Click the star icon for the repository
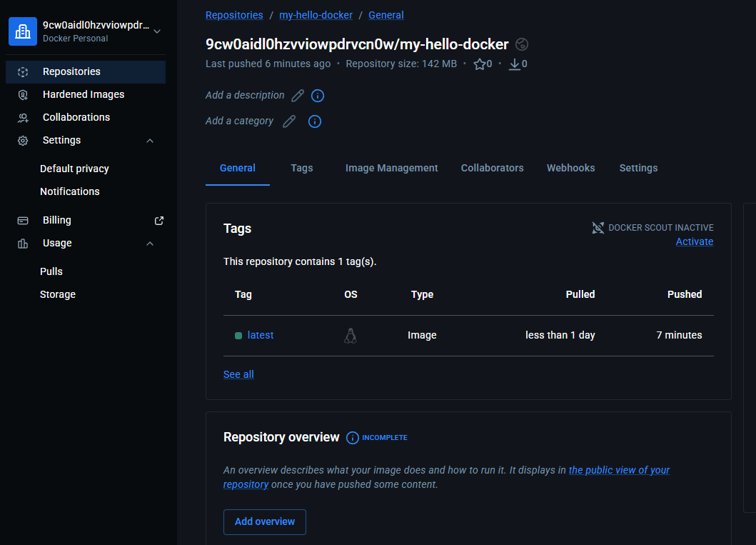 [479, 64]
